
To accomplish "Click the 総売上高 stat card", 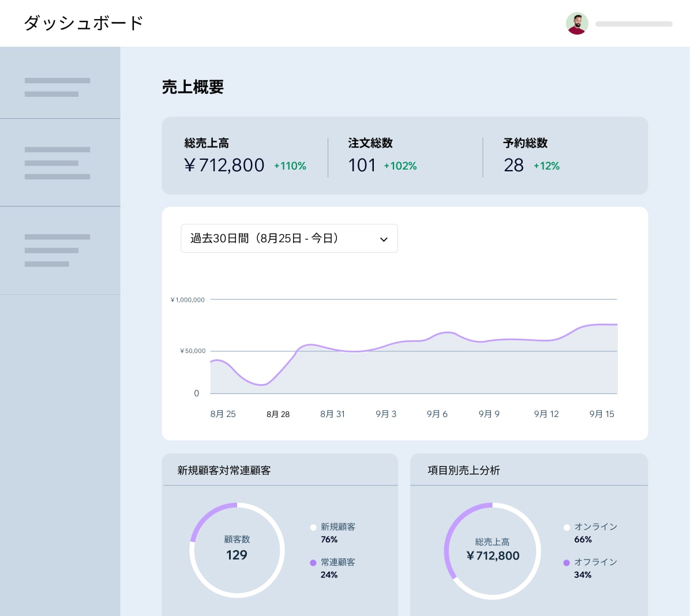I will click(x=248, y=156).
